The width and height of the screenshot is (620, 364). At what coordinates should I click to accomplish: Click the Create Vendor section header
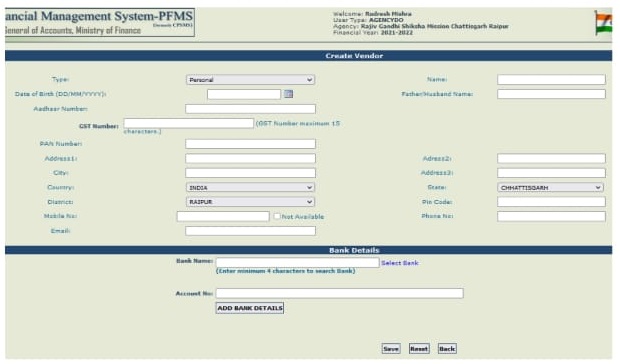coord(308,56)
